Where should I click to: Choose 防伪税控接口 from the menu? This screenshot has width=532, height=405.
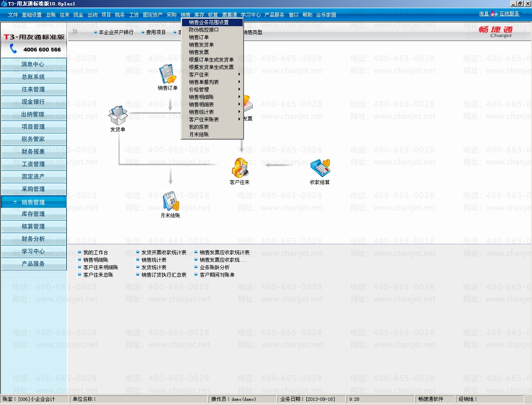click(212, 30)
